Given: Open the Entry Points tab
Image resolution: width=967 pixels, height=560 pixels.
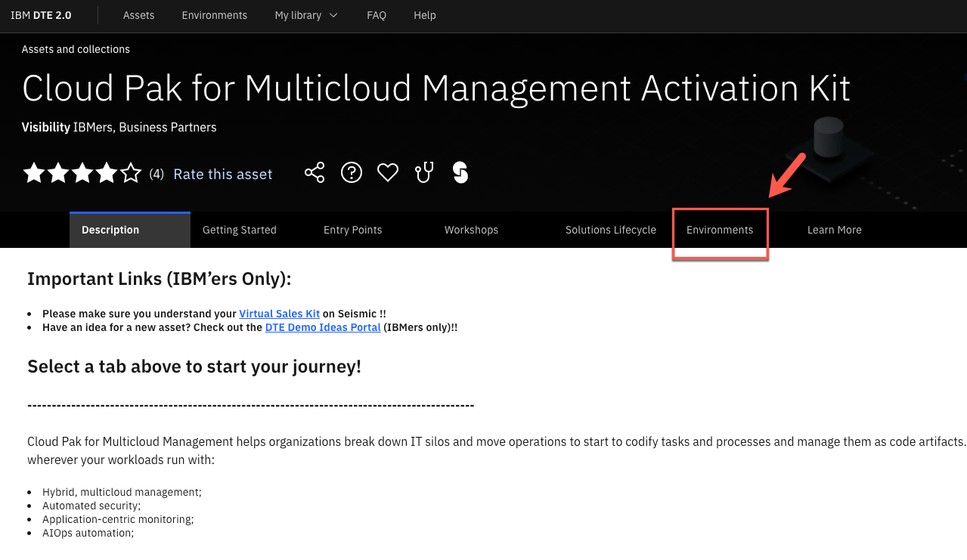Looking at the screenshot, I should tap(352, 230).
